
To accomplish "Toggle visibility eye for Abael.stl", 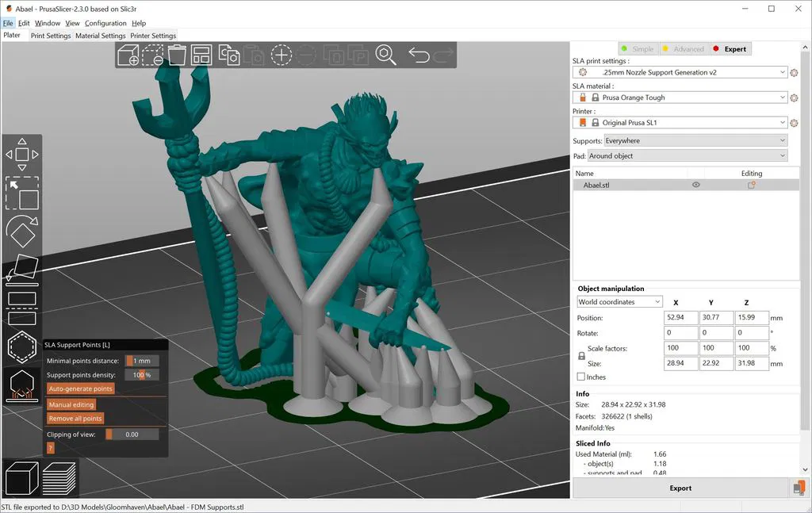I will pos(696,185).
